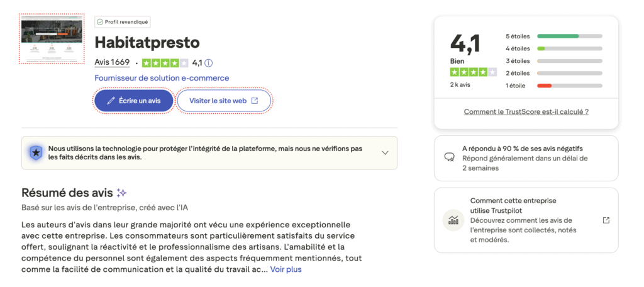Image resolution: width=644 pixels, height=287 pixels.
Task: Filter reviews by 3 étoiles row
Action: point(553,61)
